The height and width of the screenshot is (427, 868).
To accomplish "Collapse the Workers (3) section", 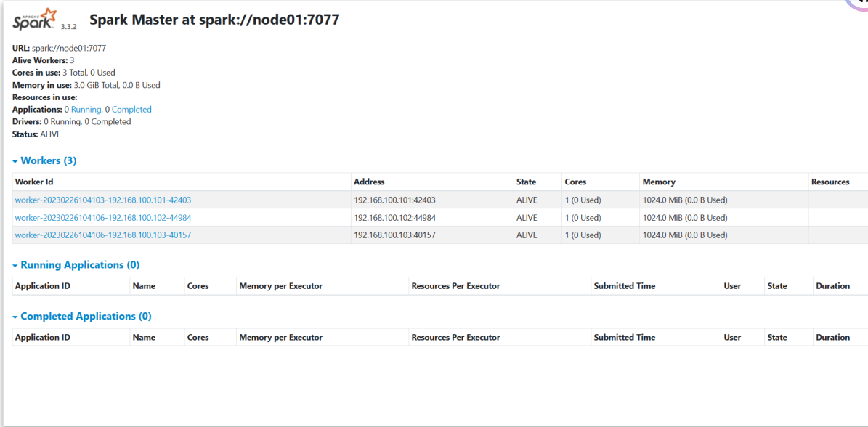I will point(44,161).
